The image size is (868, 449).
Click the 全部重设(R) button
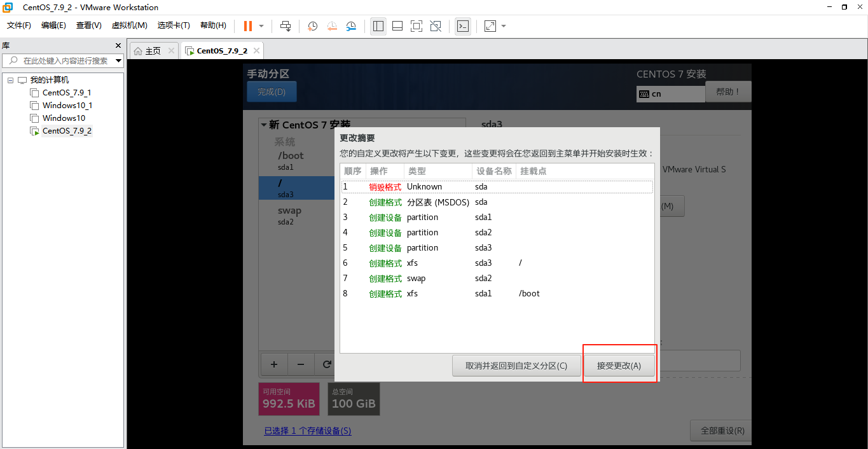tap(722, 431)
